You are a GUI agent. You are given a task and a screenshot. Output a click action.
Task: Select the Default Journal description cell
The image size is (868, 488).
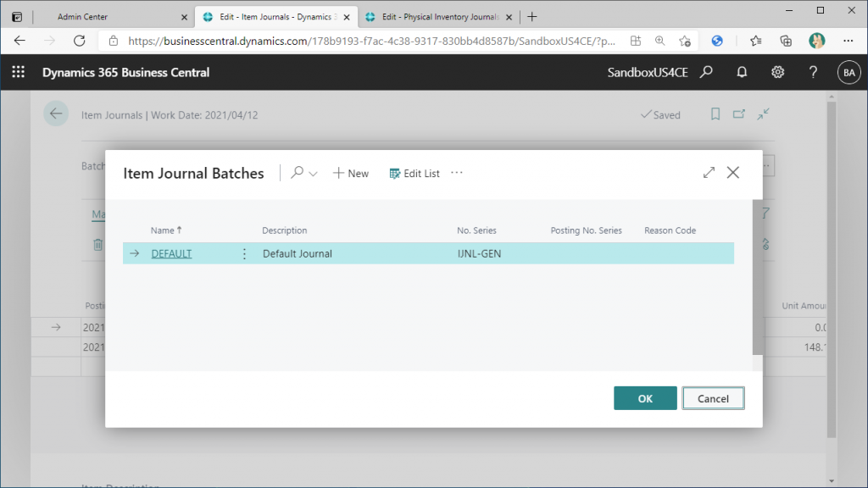pyautogui.click(x=298, y=253)
